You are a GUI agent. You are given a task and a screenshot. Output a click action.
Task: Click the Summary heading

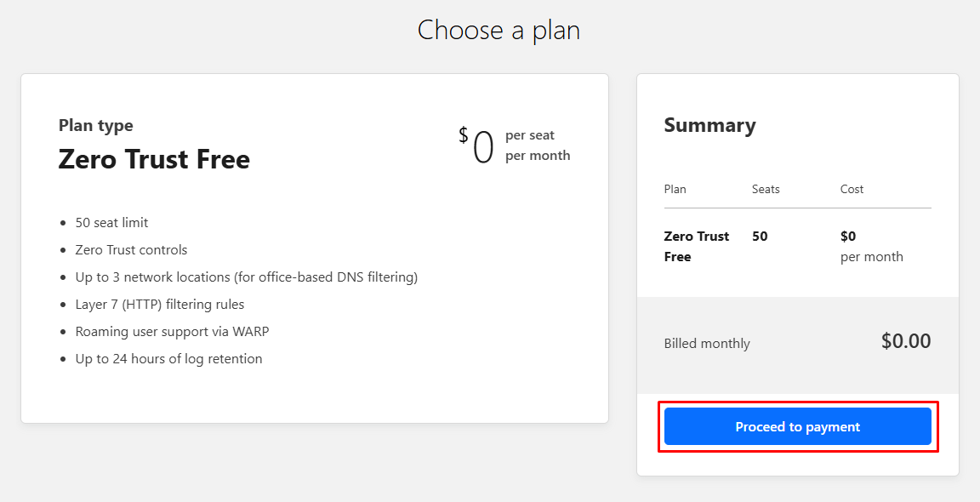pyautogui.click(x=709, y=125)
